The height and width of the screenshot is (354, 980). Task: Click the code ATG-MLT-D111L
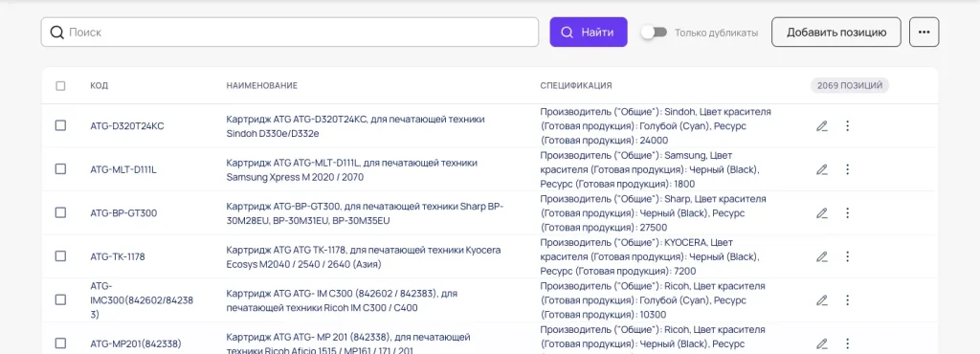(x=123, y=169)
